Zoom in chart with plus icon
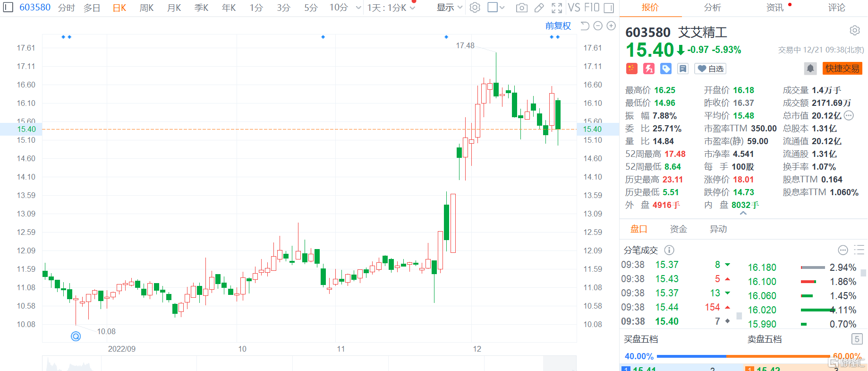The width and height of the screenshot is (868, 371). coord(611,26)
